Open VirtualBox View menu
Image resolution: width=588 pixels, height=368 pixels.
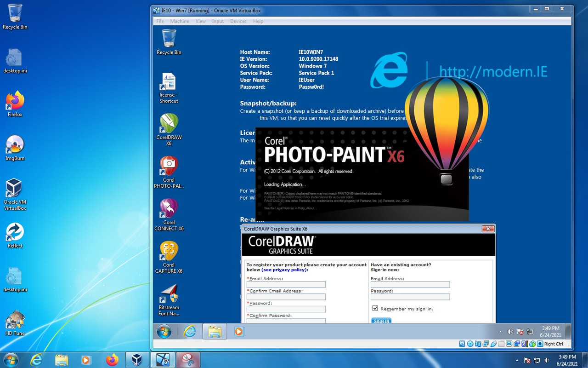pos(200,21)
